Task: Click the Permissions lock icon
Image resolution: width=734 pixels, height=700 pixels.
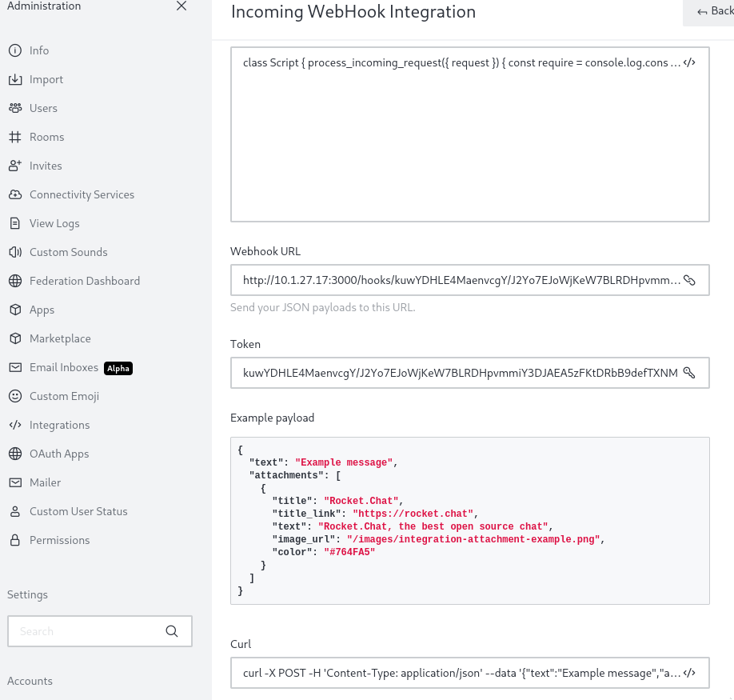Action: 15,540
